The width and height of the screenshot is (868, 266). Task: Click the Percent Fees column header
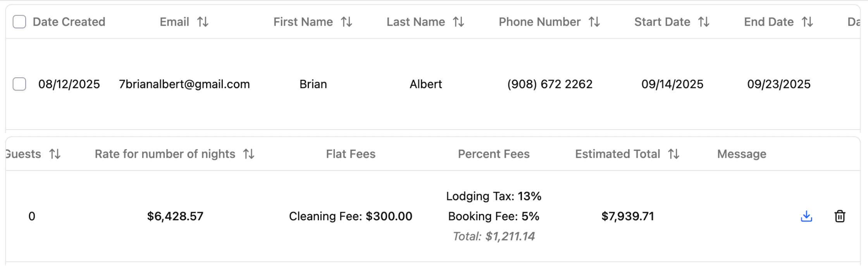tap(493, 154)
